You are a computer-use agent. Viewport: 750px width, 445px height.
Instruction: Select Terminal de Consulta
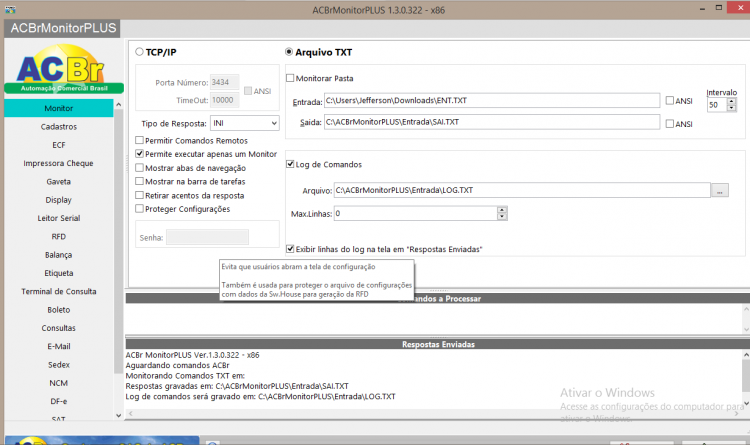click(x=59, y=291)
